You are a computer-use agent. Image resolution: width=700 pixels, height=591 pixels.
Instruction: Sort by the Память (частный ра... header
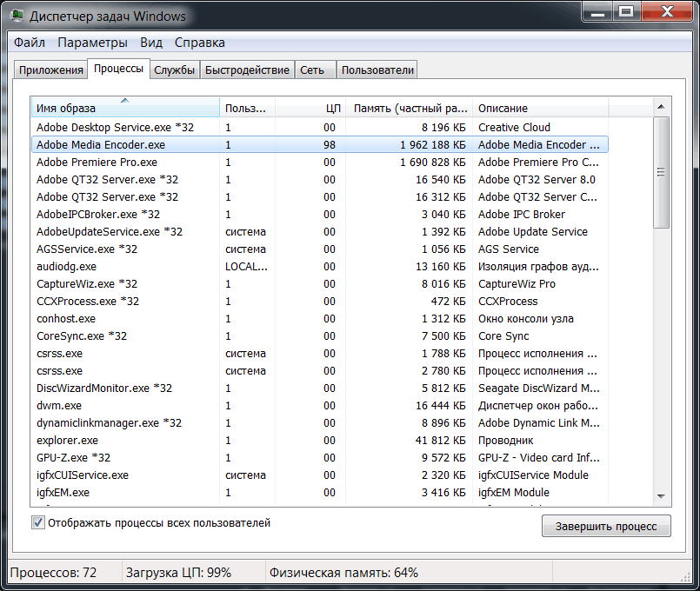[410, 108]
